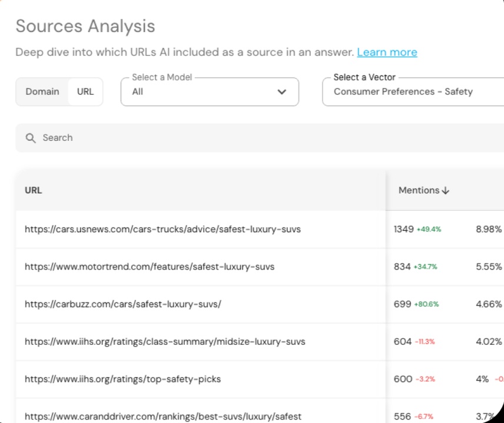Open the Select a Model dropdown
The width and height of the screenshot is (504, 423).
click(209, 92)
